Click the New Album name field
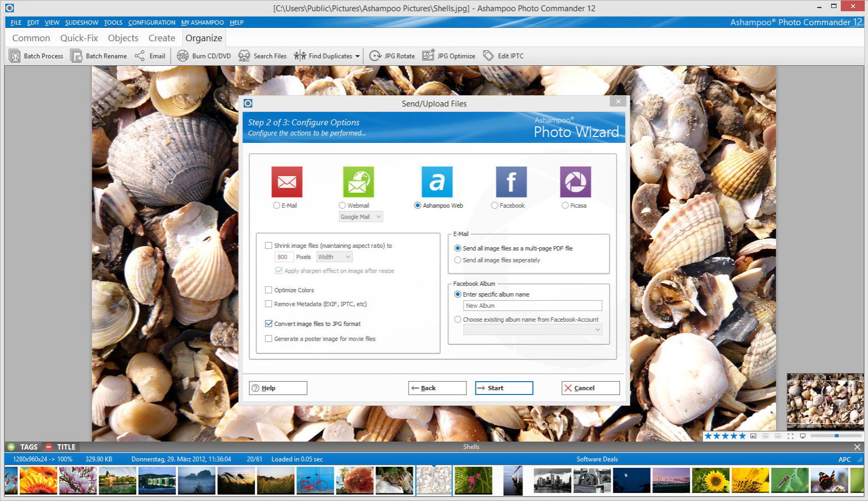The image size is (868, 501). (533, 306)
